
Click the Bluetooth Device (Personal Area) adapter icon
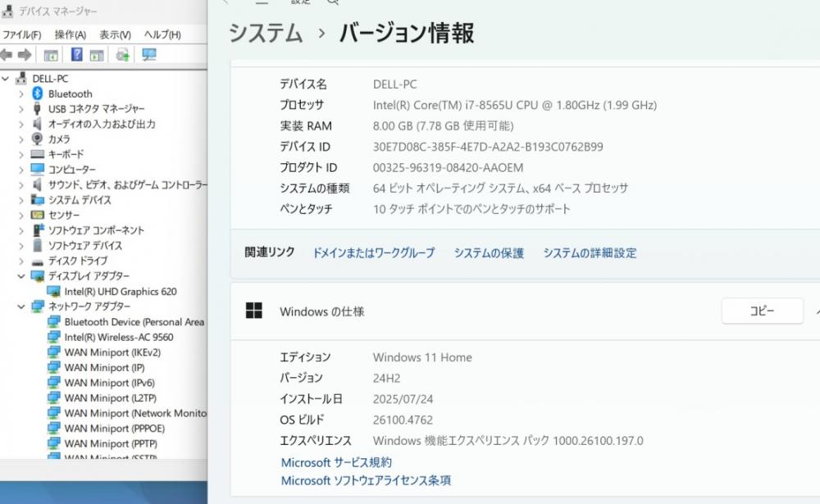53,321
